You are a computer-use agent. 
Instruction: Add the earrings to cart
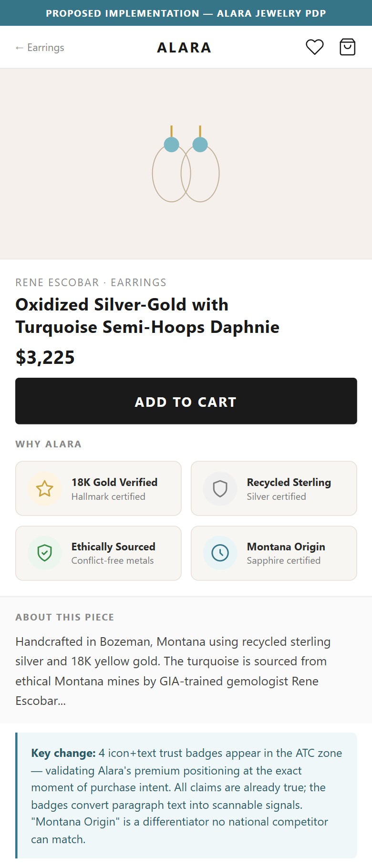(x=186, y=401)
